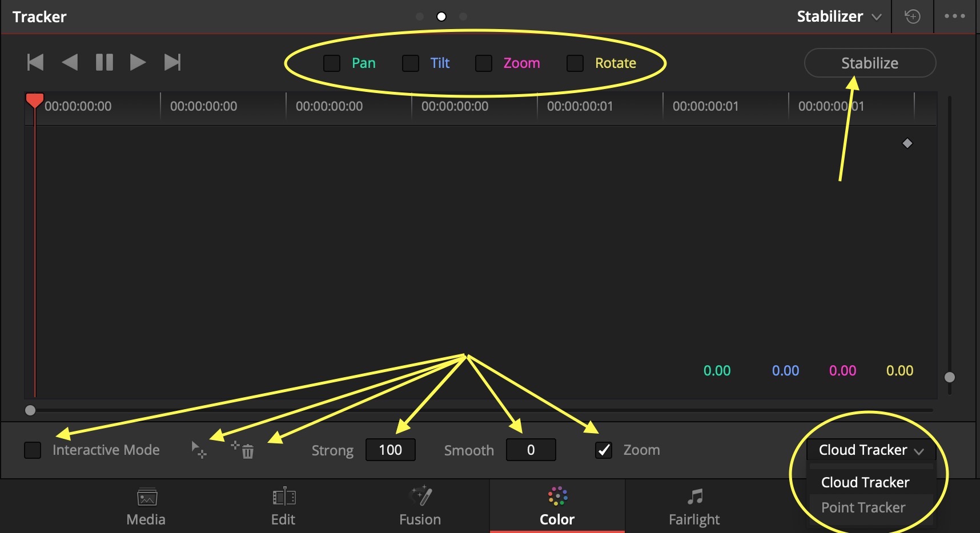The image size is (980, 533).
Task: Play the clip forward
Action: [138, 63]
